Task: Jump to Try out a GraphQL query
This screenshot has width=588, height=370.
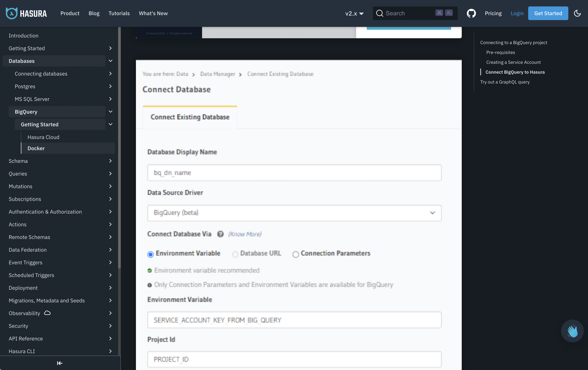Action: [505, 82]
